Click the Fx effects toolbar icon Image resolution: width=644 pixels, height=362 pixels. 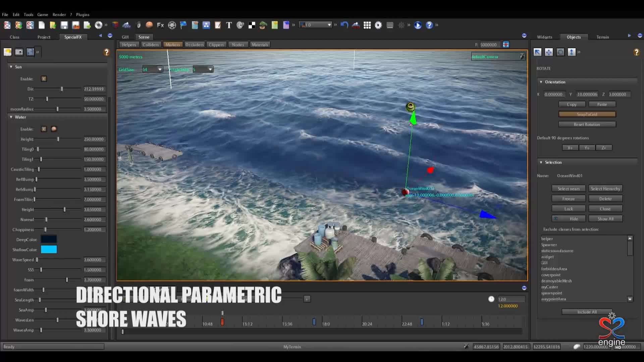tap(160, 25)
